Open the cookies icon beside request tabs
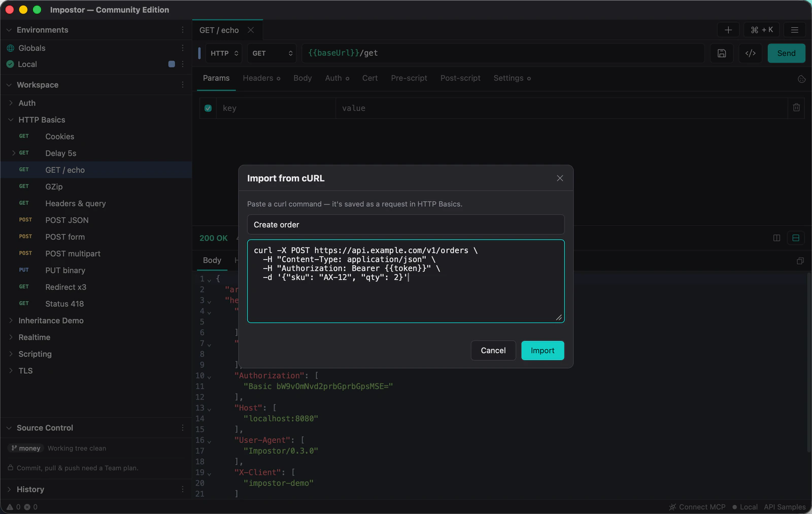This screenshot has width=812, height=514. 801,79
